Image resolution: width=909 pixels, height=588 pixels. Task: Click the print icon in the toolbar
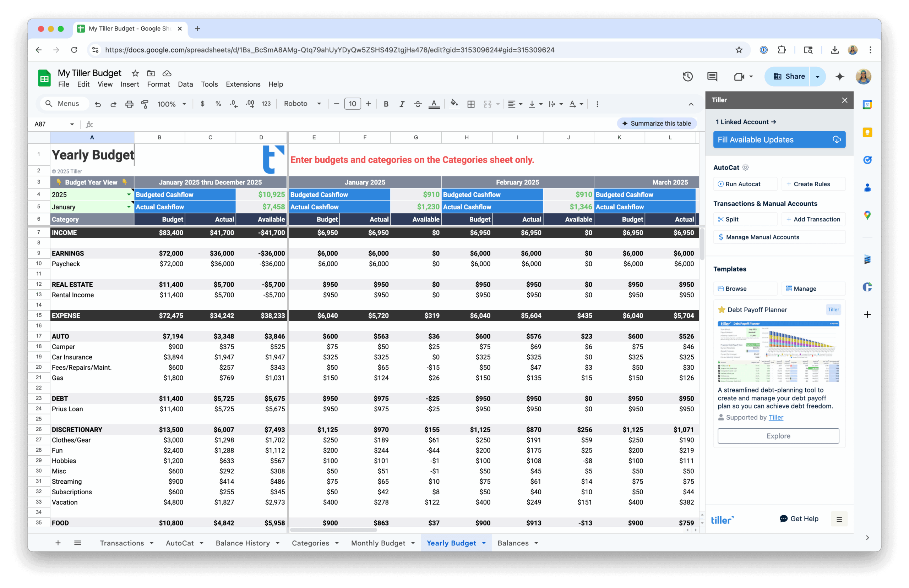coord(130,104)
